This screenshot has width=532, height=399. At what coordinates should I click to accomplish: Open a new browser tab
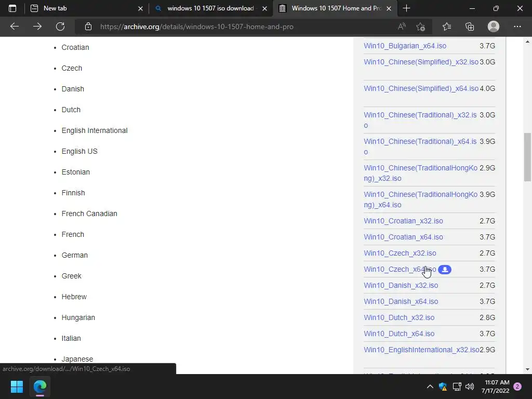coord(406,8)
